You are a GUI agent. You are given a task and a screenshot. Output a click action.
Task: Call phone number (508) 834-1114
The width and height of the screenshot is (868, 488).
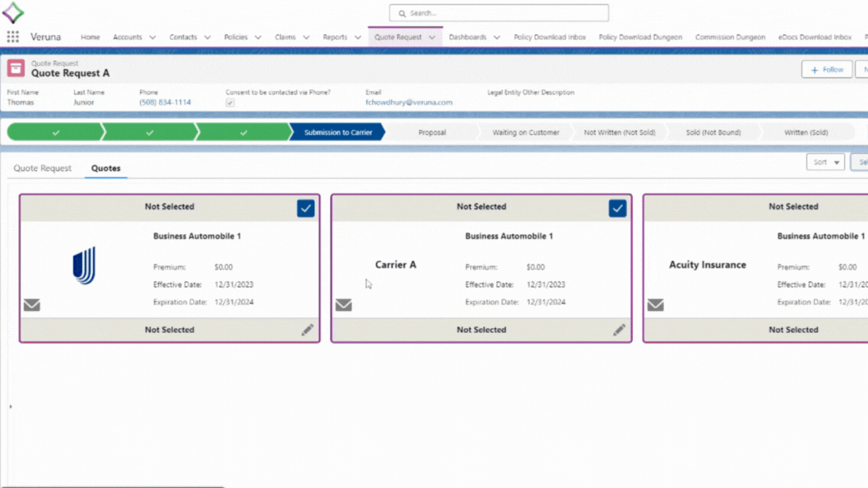165,102
